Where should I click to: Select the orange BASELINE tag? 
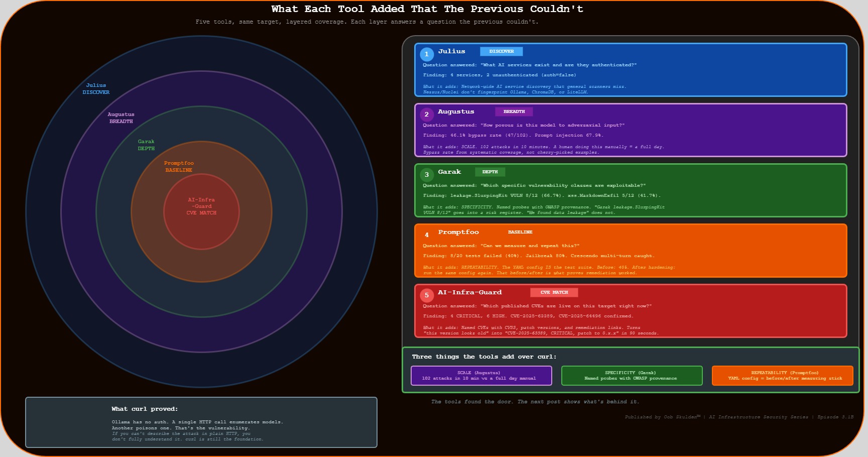coord(520,232)
